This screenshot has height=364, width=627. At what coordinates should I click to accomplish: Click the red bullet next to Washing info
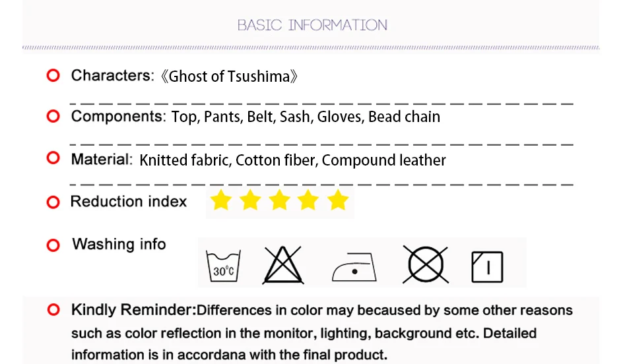53,245
